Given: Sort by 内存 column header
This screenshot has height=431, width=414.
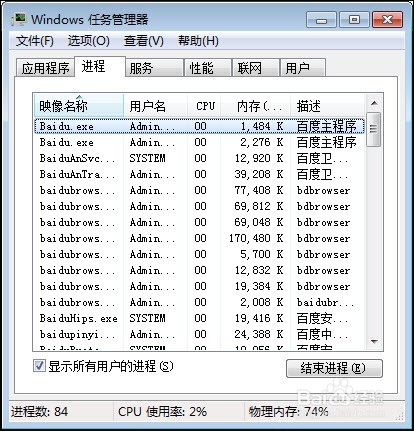Looking at the screenshot, I should [256, 106].
